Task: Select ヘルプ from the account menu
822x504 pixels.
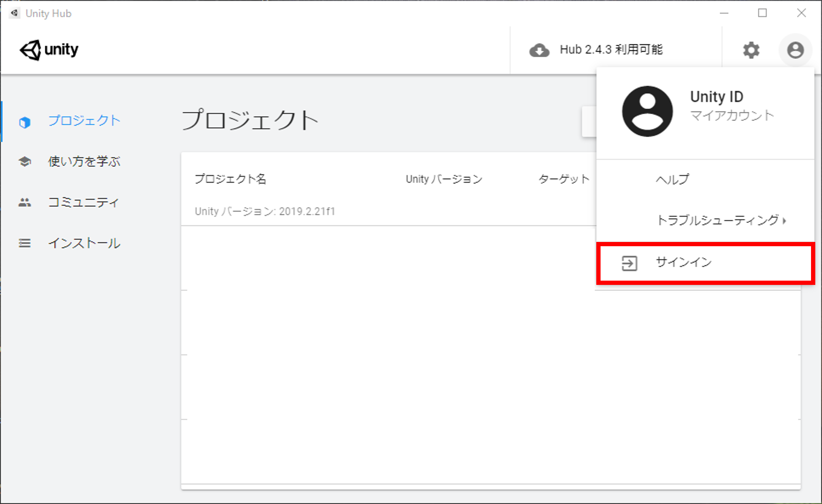Action: (672, 179)
